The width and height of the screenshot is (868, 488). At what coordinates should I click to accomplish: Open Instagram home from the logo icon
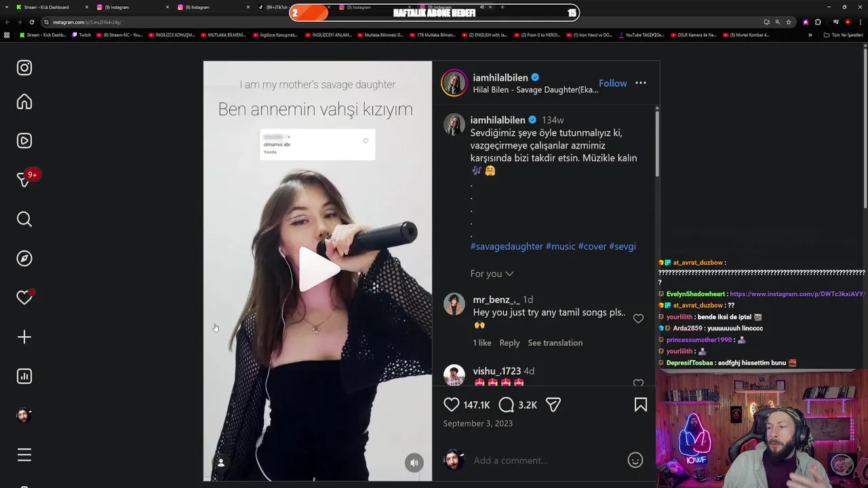[x=24, y=68]
